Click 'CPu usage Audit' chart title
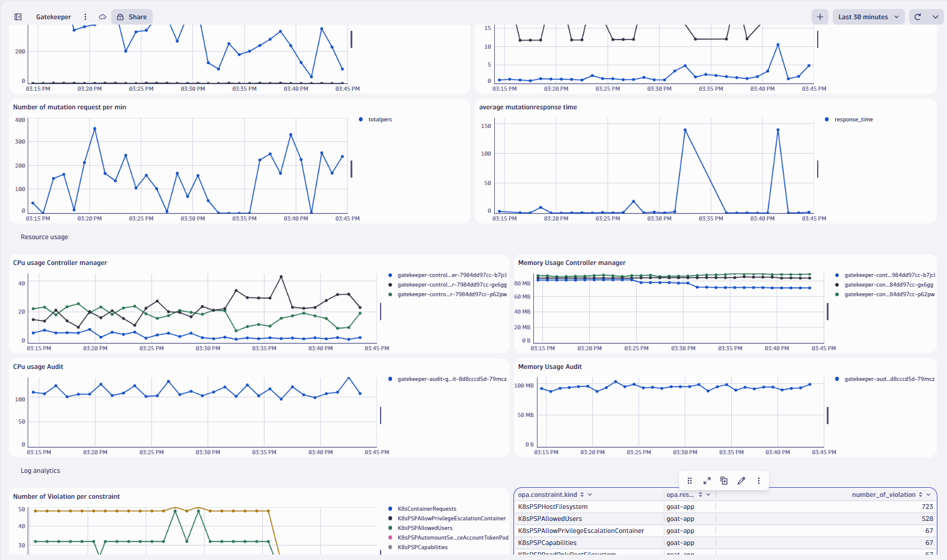The width and height of the screenshot is (947, 560). click(38, 367)
